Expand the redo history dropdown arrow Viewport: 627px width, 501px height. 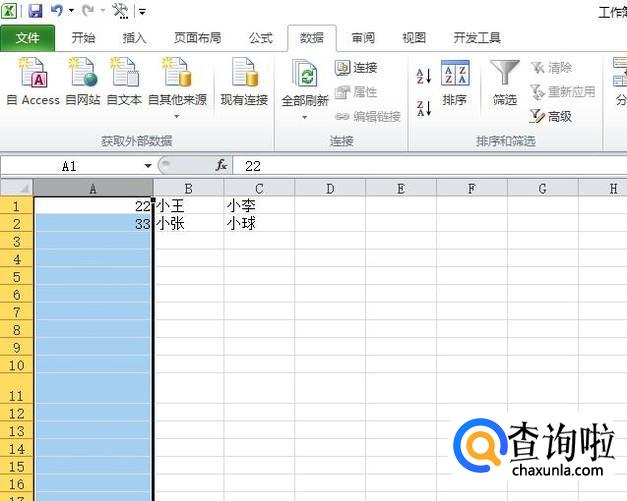coord(102,10)
